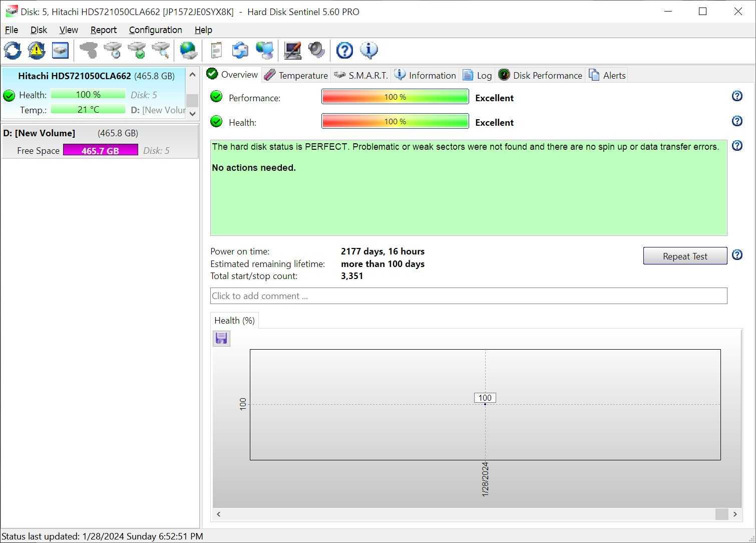756x543 pixels.
Task: Click the yellow warning triangle toolbar icon
Action: click(x=37, y=50)
